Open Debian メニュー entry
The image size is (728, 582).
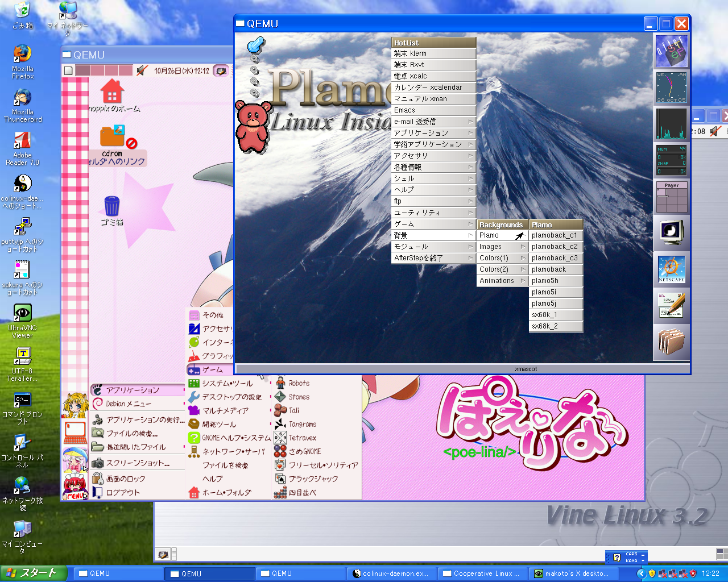[x=137, y=404]
